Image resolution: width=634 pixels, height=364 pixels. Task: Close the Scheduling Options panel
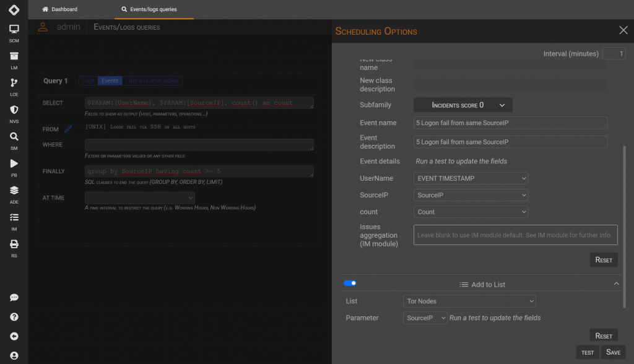[x=623, y=30]
